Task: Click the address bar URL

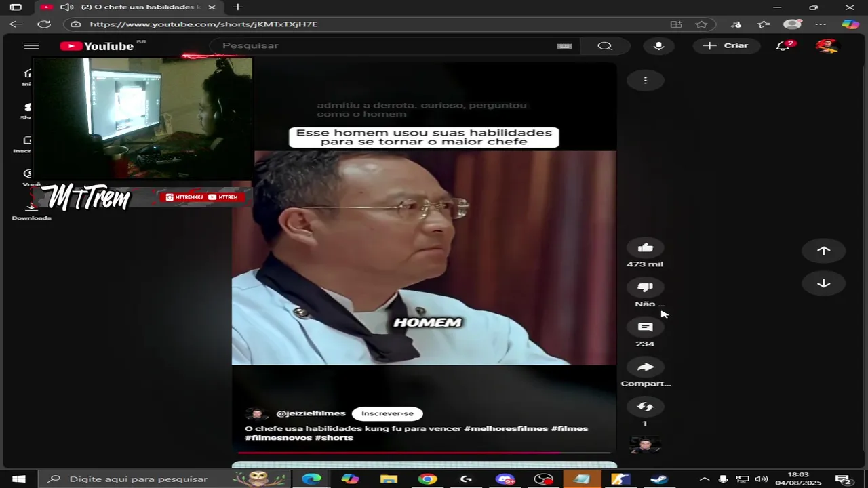Action: pyautogui.click(x=203, y=24)
